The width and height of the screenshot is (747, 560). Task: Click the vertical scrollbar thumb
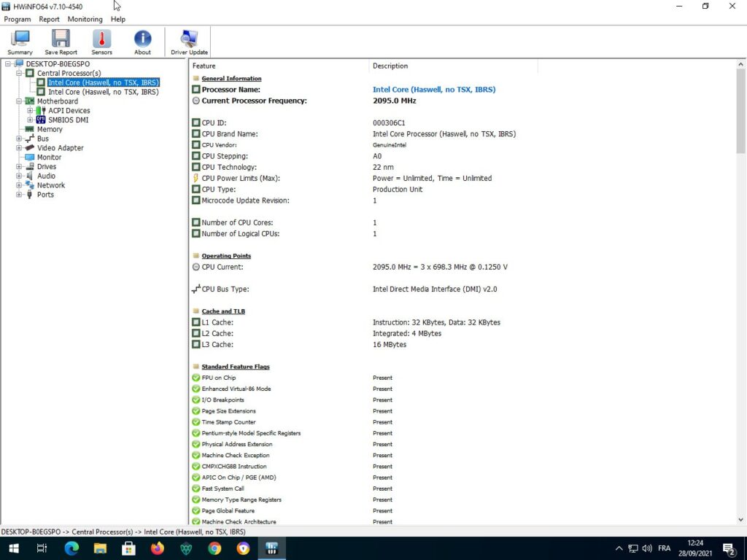tap(740, 112)
